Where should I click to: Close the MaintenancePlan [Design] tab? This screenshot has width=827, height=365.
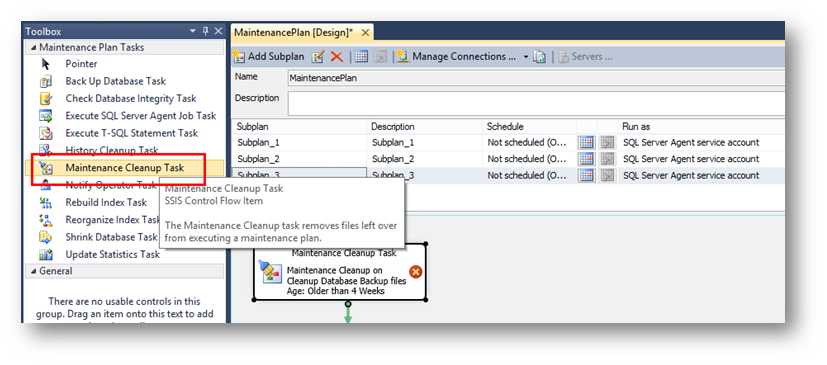pos(365,33)
